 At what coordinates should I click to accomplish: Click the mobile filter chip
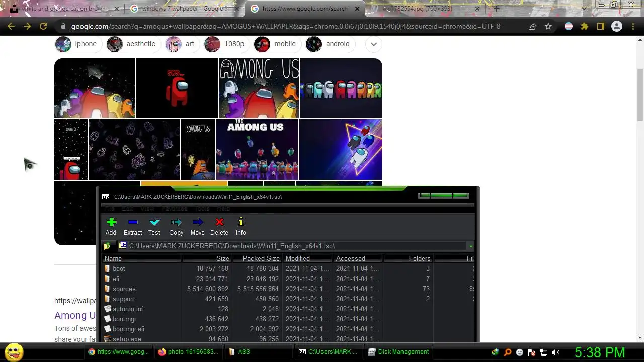click(277, 44)
